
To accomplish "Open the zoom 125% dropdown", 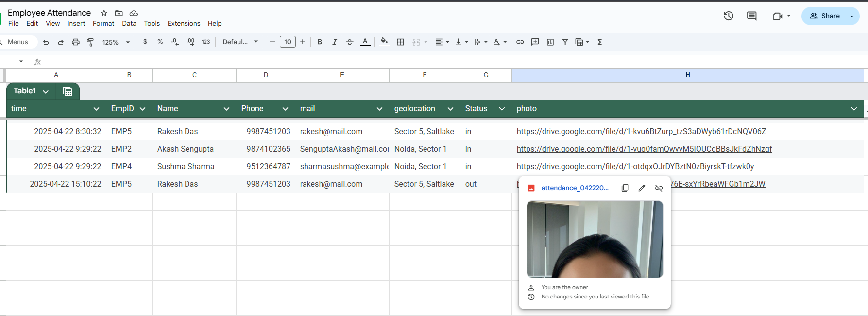I will point(116,42).
